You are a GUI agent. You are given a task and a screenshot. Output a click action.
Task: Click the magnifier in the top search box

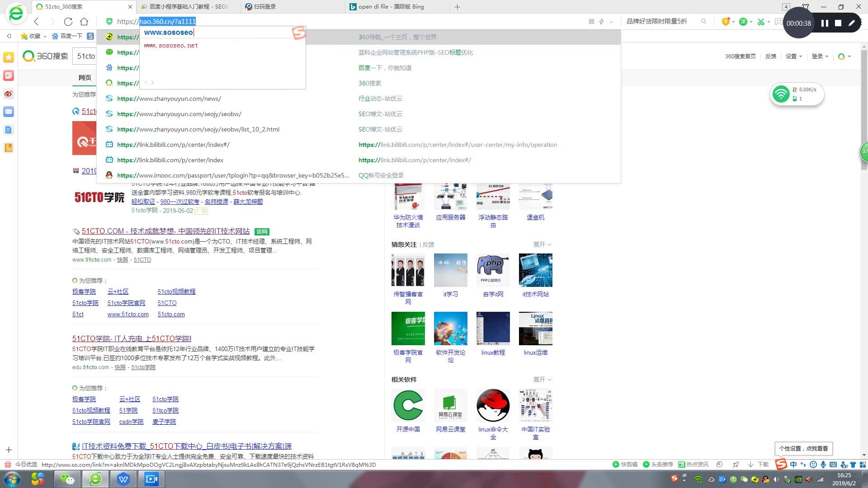[x=703, y=21]
